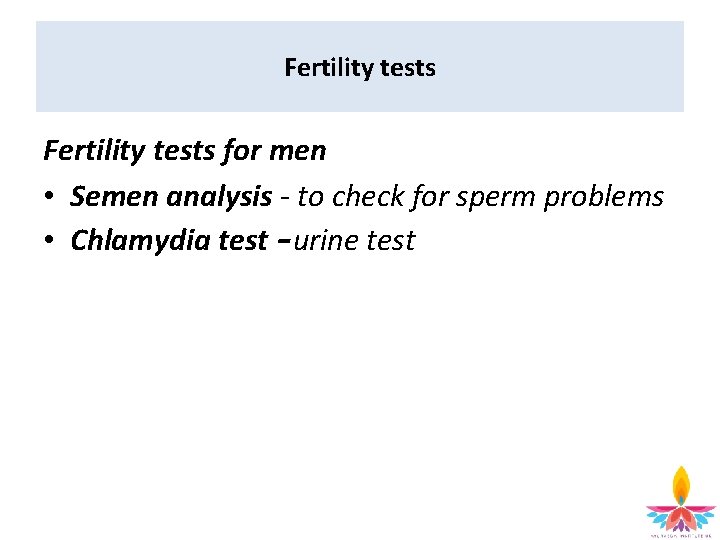Image resolution: width=720 pixels, height=540 pixels.
Task: Click the bullet before Chlamydia test
Action: pos(50,241)
